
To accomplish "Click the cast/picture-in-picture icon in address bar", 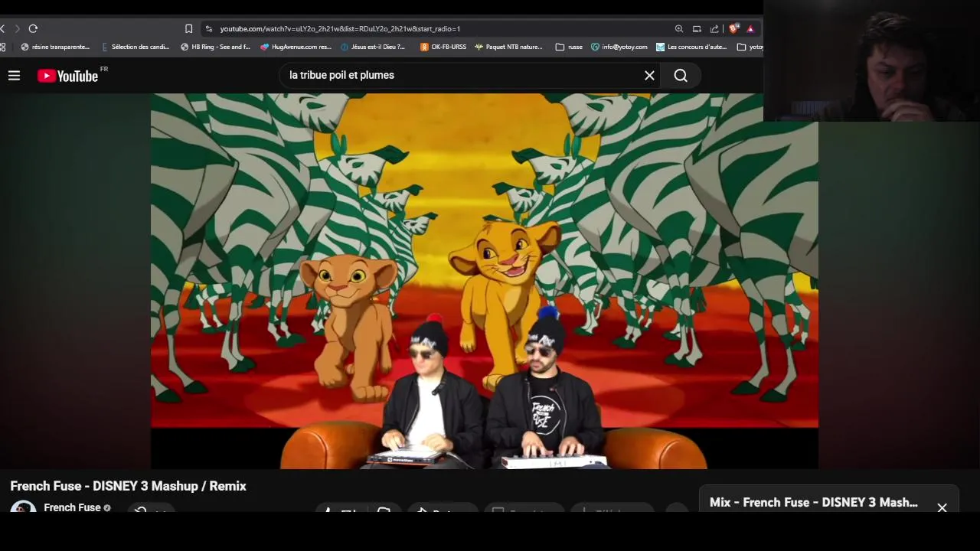I will 697,28.
